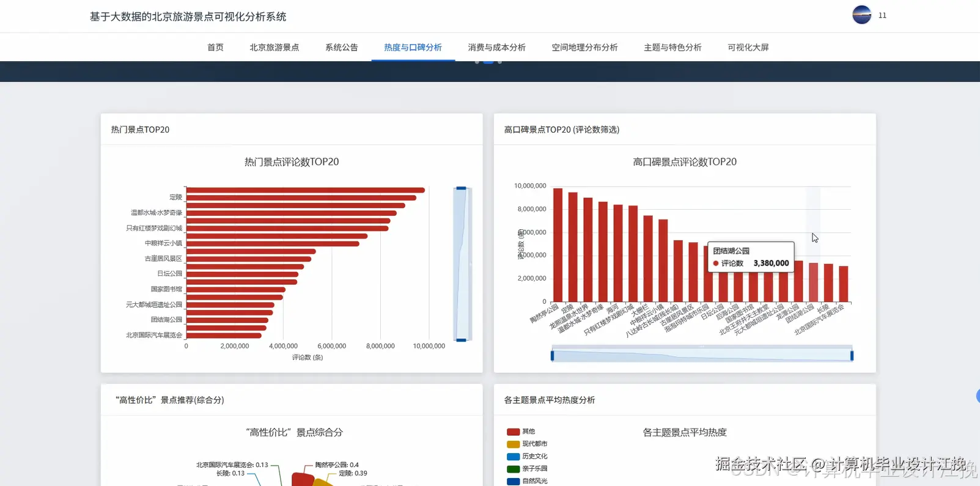This screenshot has height=486, width=980.
Task: Select the 热度与口碑分析 tab
Action: [x=413, y=47]
